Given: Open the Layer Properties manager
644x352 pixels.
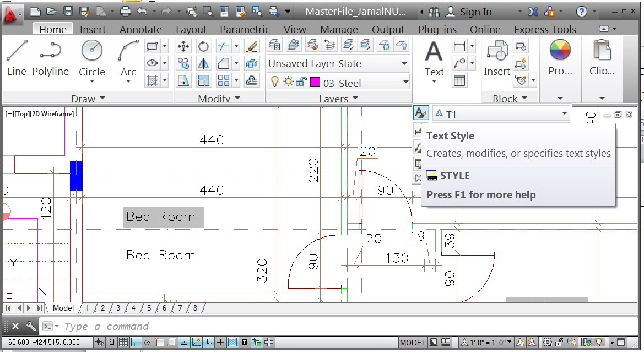Looking at the screenshot, I should click(274, 45).
